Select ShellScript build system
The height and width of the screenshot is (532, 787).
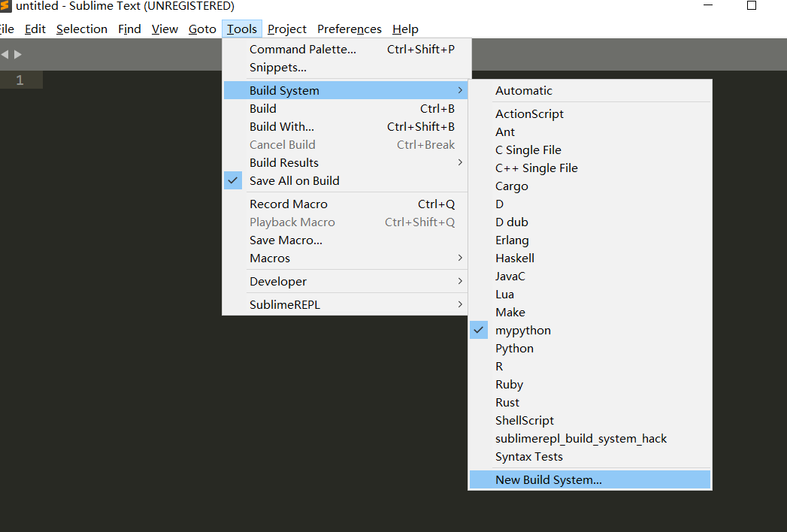click(590, 421)
